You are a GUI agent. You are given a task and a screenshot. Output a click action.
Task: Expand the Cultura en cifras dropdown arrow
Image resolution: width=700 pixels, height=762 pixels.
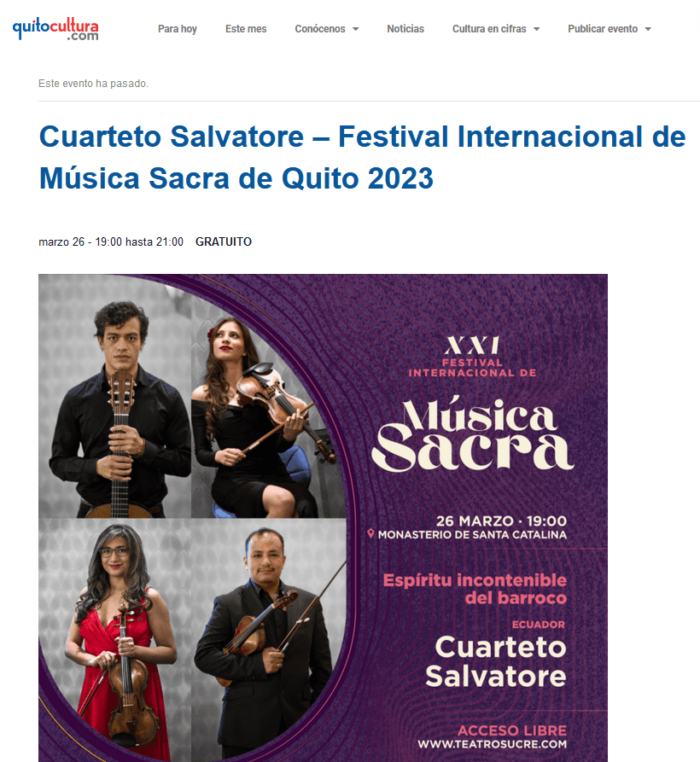pos(537,29)
